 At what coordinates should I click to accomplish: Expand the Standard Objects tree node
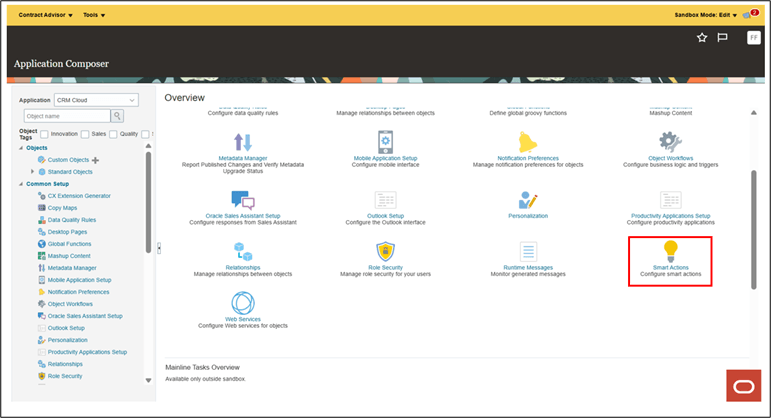[x=32, y=172]
